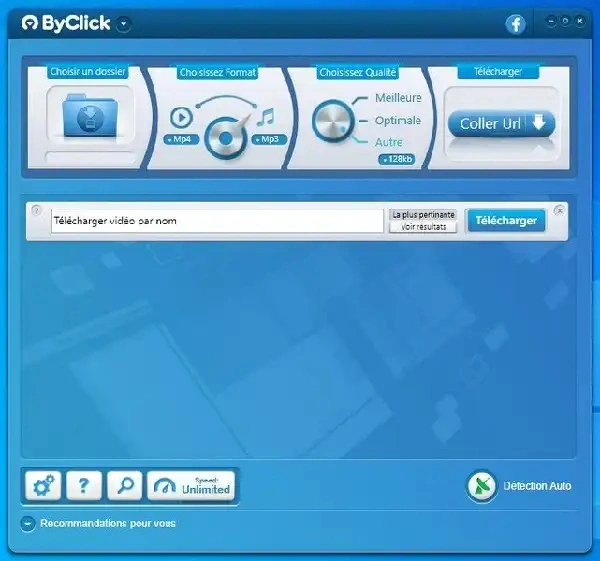
Task: Open the Mp4 format selector
Action: point(180,139)
